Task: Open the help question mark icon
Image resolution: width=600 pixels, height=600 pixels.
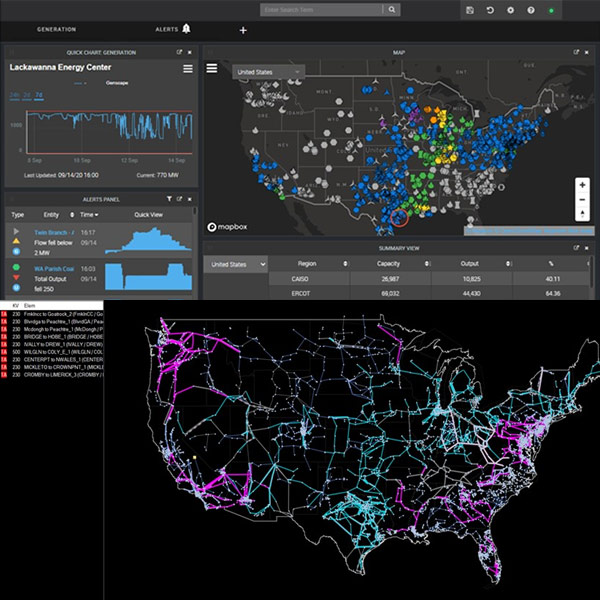Action: [x=530, y=10]
